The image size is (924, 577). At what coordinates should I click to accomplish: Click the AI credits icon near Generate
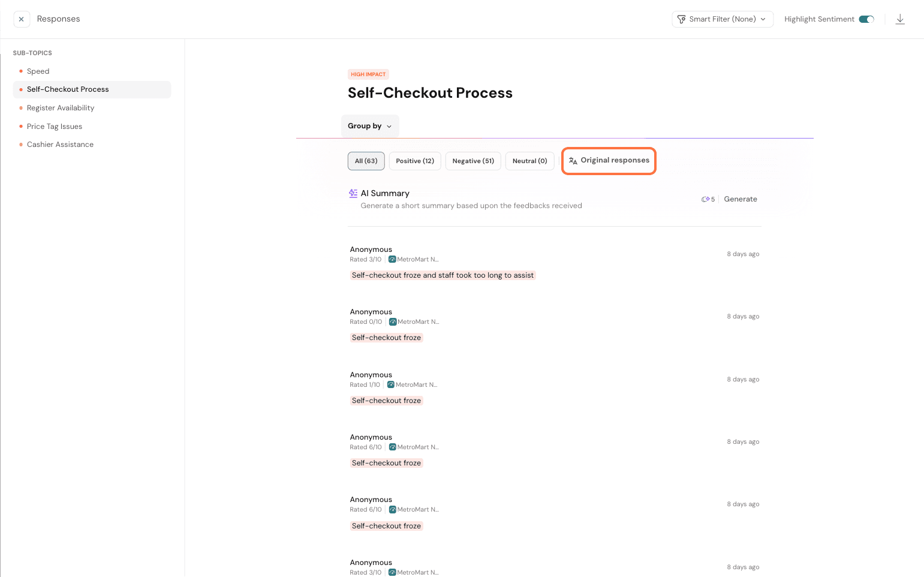pyautogui.click(x=706, y=199)
